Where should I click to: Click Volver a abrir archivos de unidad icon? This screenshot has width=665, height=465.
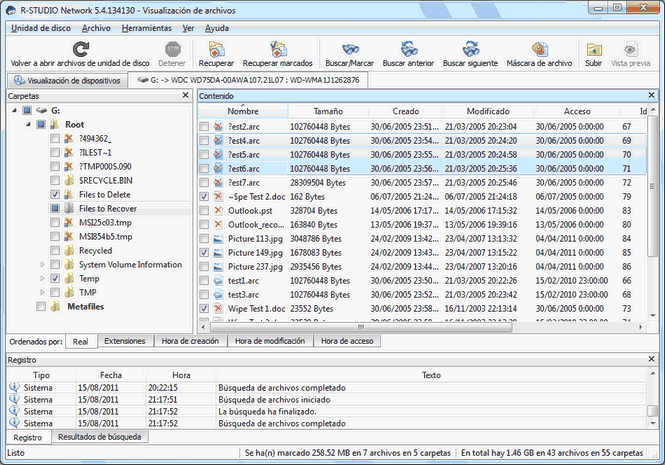[x=81, y=49]
